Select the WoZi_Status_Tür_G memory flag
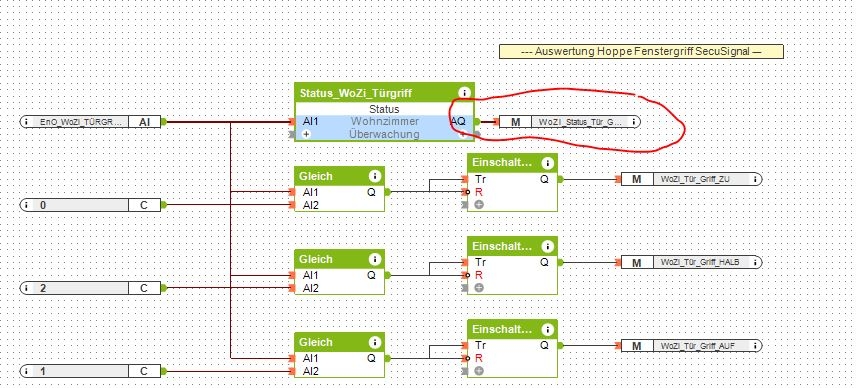Viewport: 856px width, 388px height. coord(569,122)
